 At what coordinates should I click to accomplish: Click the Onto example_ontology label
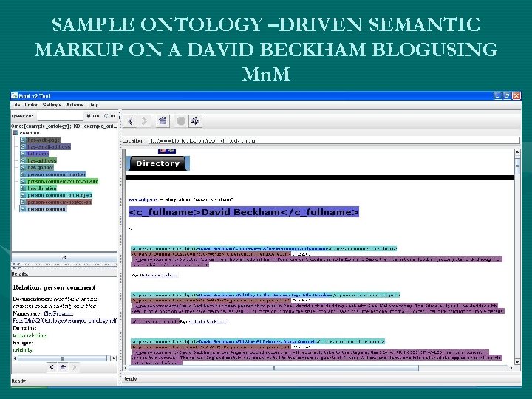click(41, 126)
